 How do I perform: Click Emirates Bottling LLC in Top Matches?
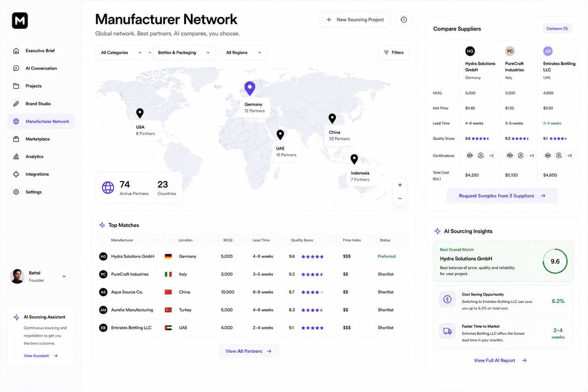(131, 328)
